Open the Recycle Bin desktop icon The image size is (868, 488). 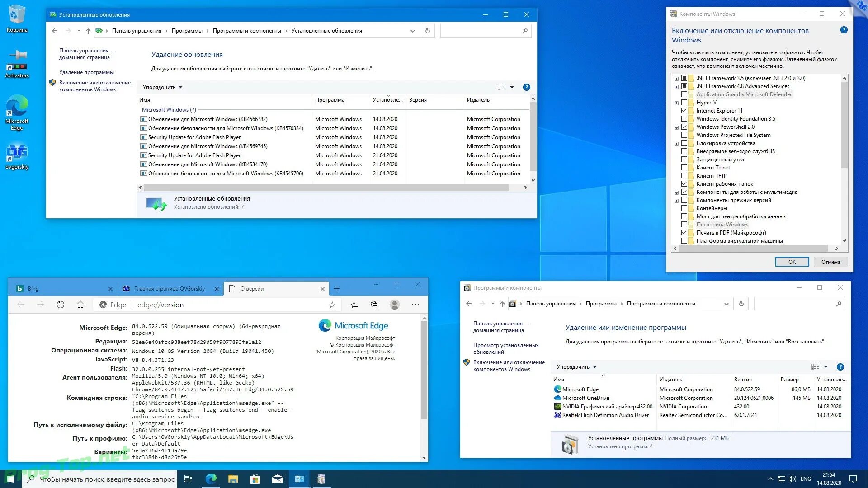click(17, 18)
